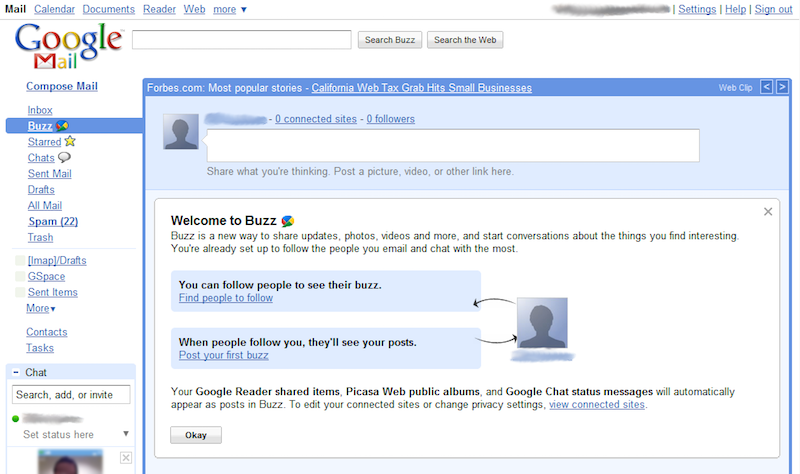Viewport: 800px width, 474px height.
Task: Open Reader from the top navigation
Action: pyautogui.click(x=159, y=9)
